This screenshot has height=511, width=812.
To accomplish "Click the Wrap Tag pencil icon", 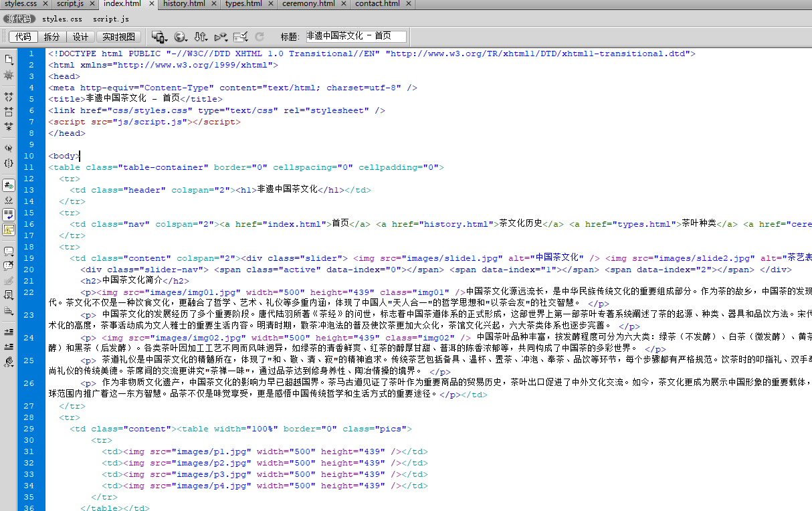I will pos(9,281).
